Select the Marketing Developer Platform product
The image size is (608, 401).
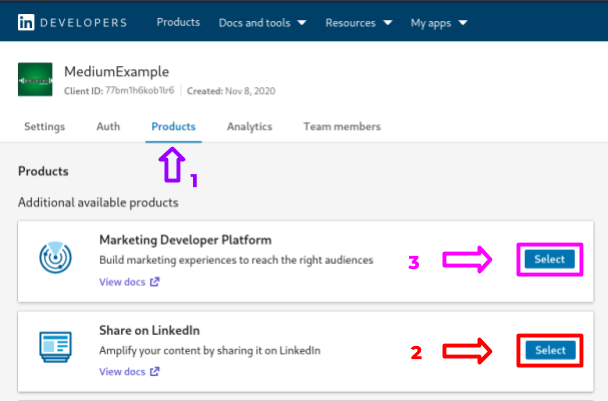click(x=549, y=260)
